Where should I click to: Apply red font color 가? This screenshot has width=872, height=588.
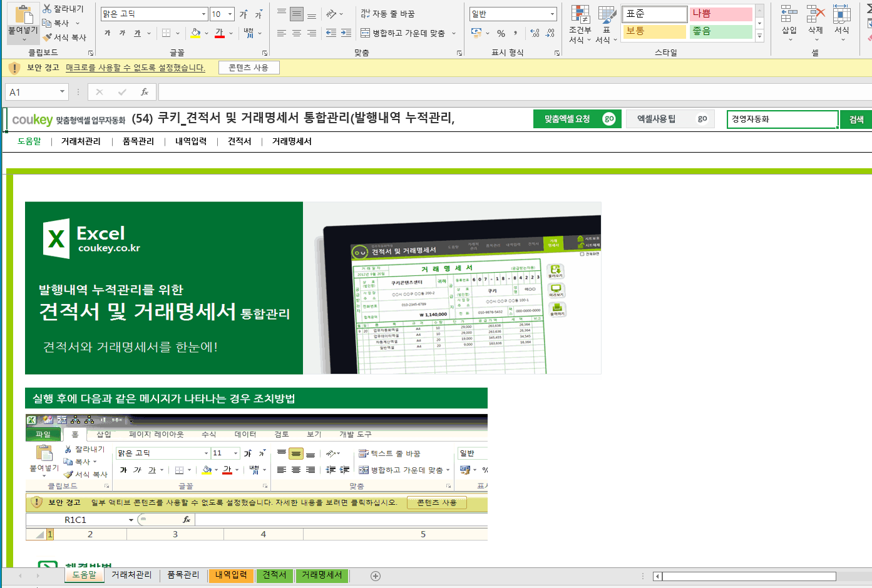220,33
